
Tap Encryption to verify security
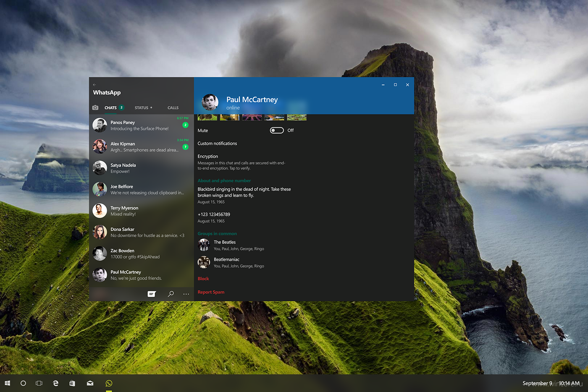coord(241,162)
